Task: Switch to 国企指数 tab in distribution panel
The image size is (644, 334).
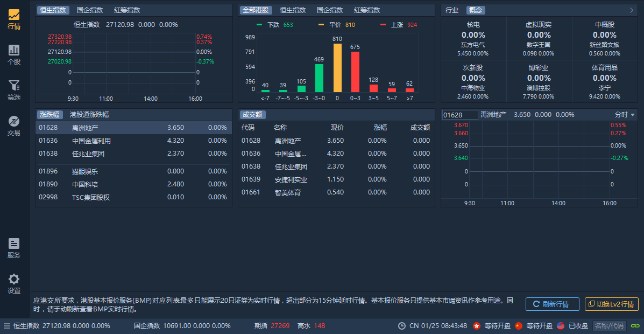Action: pos(330,10)
